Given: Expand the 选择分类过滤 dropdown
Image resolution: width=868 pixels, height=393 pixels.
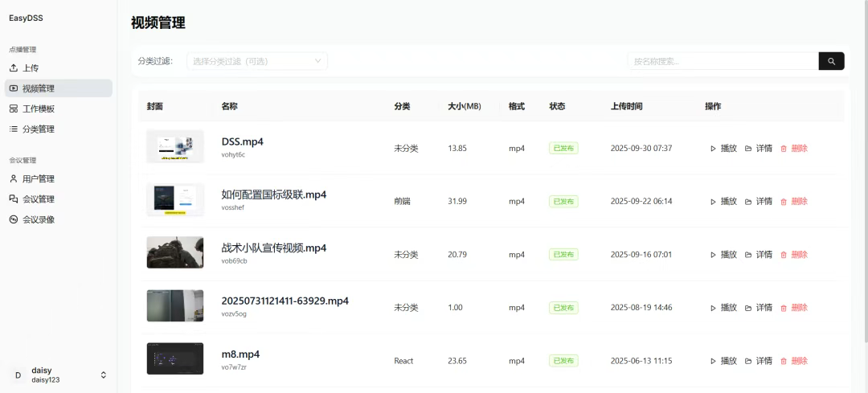Looking at the screenshot, I should pos(257,61).
